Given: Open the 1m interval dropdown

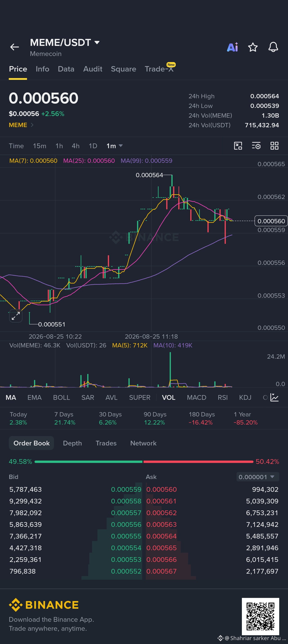Looking at the screenshot, I should [114, 146].
